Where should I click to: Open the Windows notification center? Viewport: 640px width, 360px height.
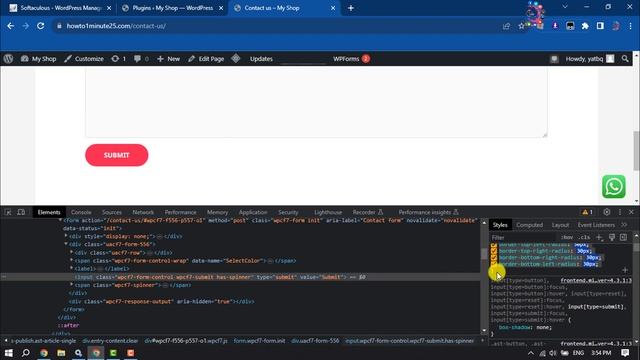click(x=625, y=353)
